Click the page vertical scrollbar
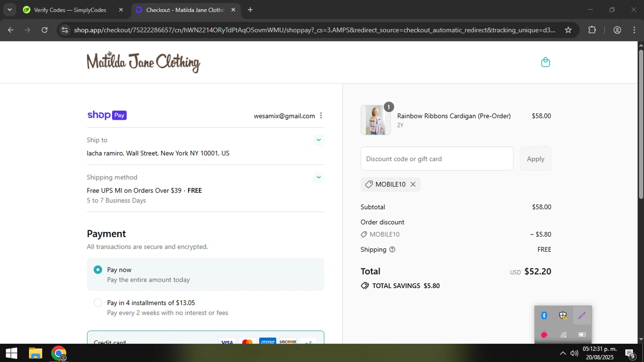The image size is (644, 362). tap(641, 125)
